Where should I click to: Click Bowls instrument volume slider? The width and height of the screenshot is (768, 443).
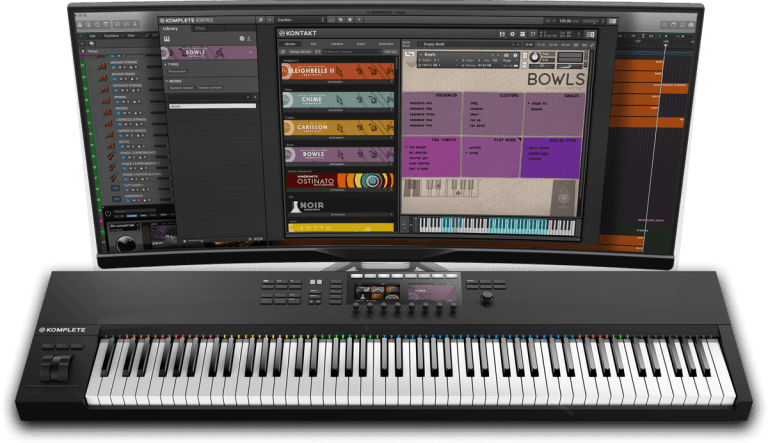click(570, 67)
